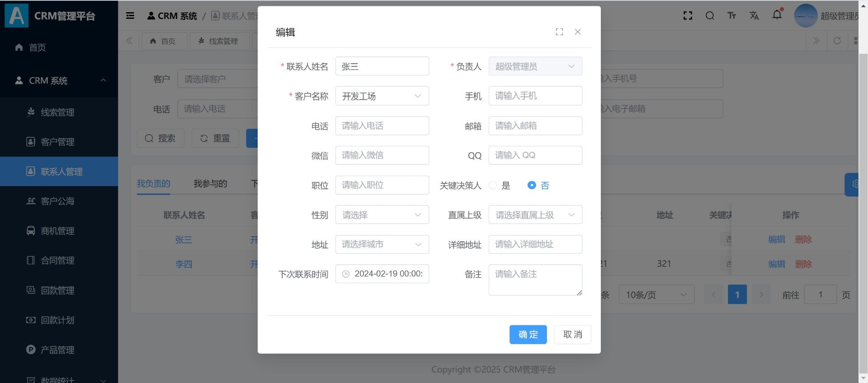
Task: Expand the 性别 dropdown
Action: tap(382, 215)
